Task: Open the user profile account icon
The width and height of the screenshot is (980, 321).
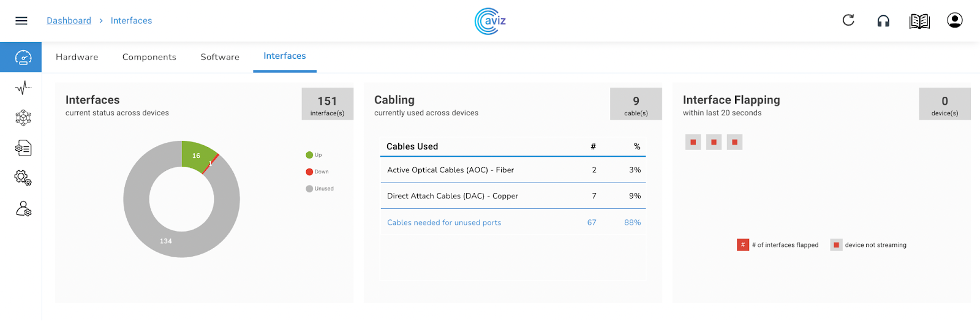Action: pyautogui.click(x=954, y=20)
